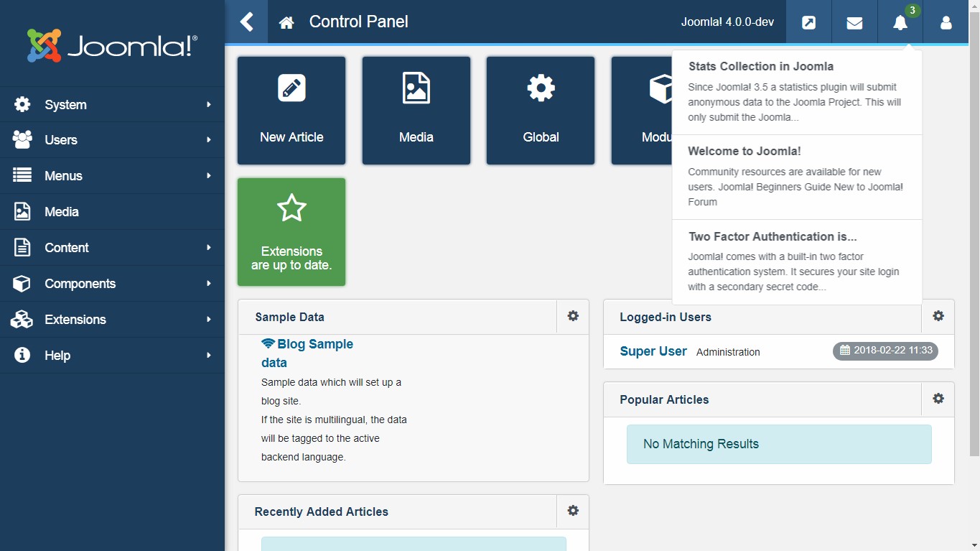Click the Joomla! 4.0.0-dev version text

(x=727, y=22)
